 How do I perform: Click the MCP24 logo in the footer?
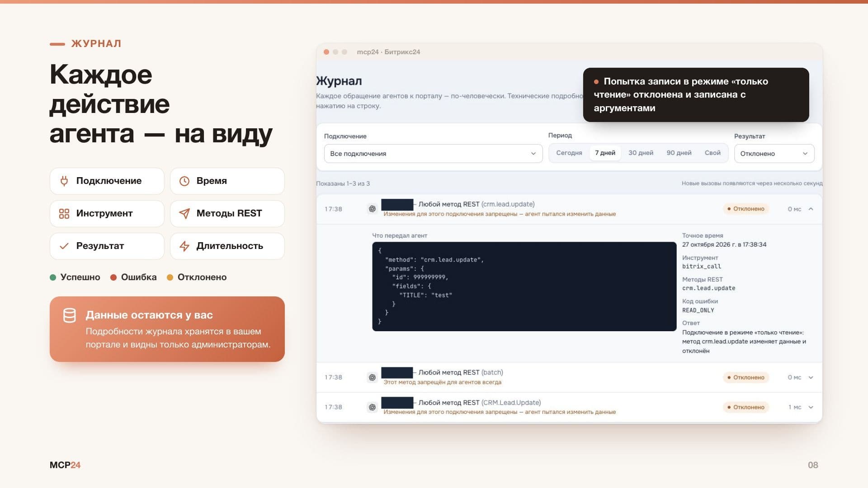65,465
